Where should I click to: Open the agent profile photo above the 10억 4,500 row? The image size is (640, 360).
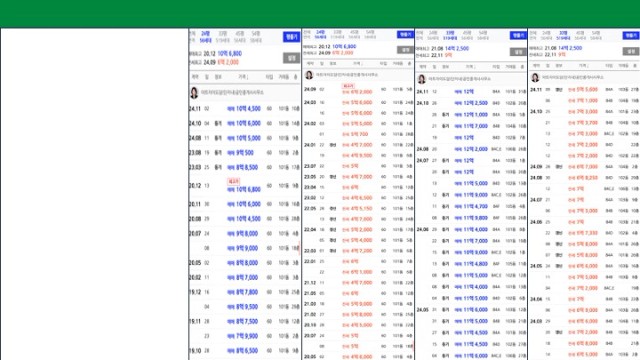(x=194, y=93)
